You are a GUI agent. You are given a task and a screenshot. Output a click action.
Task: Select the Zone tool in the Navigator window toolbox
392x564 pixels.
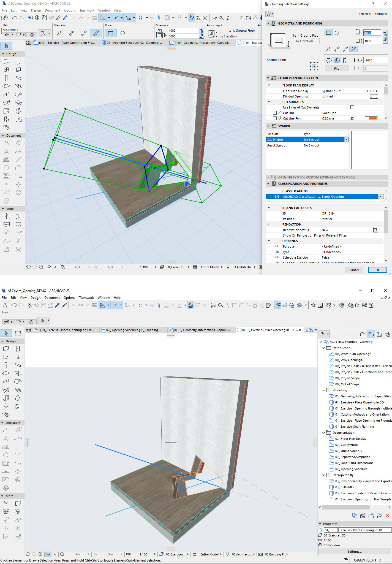coord(18,406)
